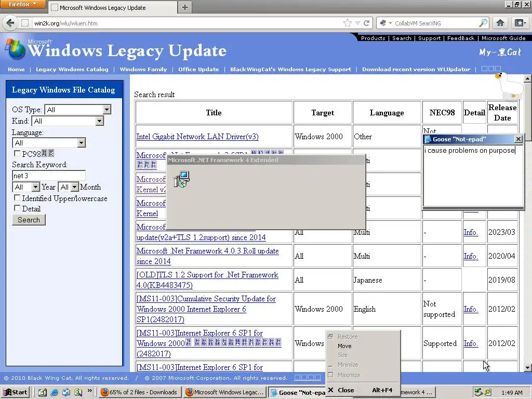Click the network tray icon
Image resolution: width=532 pixels, height=399 pixels.
[478, 392]
